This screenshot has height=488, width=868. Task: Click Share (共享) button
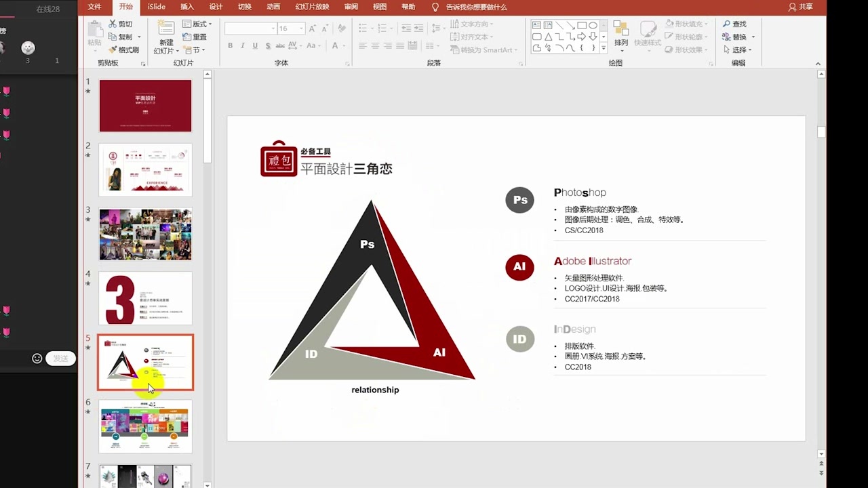(x=800, y=7)
